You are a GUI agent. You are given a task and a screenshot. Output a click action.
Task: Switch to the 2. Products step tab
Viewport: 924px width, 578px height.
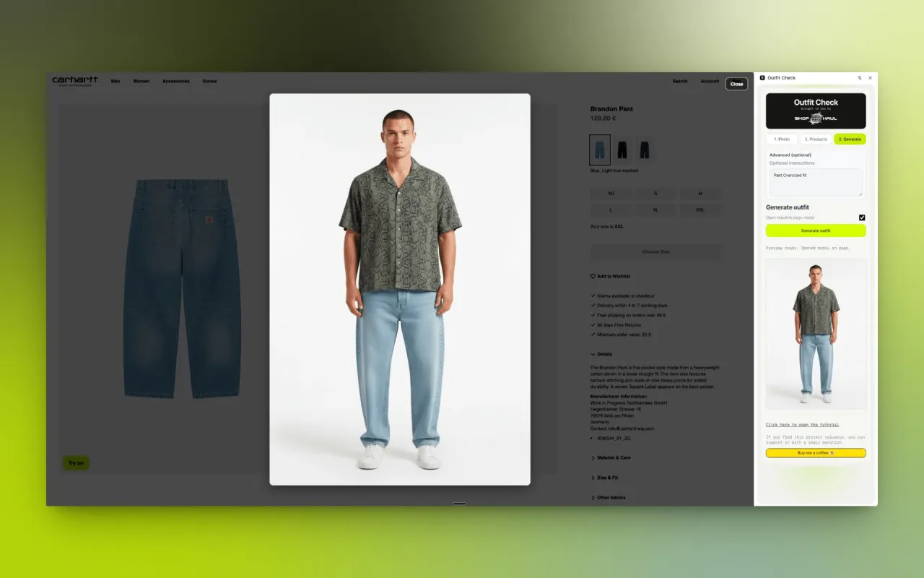tap(816, 139)
